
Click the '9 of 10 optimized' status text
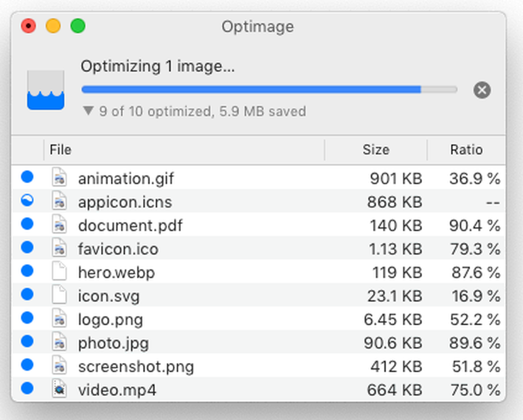coord(202,111)
